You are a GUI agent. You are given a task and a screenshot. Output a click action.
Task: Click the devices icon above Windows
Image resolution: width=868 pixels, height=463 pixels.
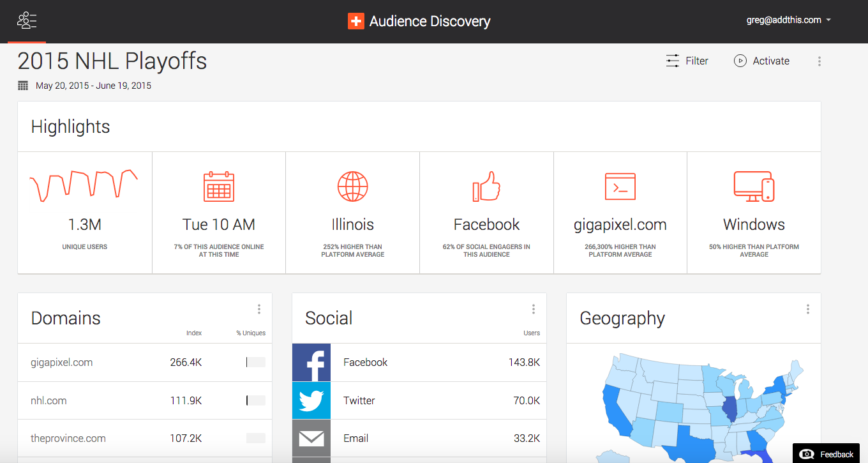click(754, 186)
